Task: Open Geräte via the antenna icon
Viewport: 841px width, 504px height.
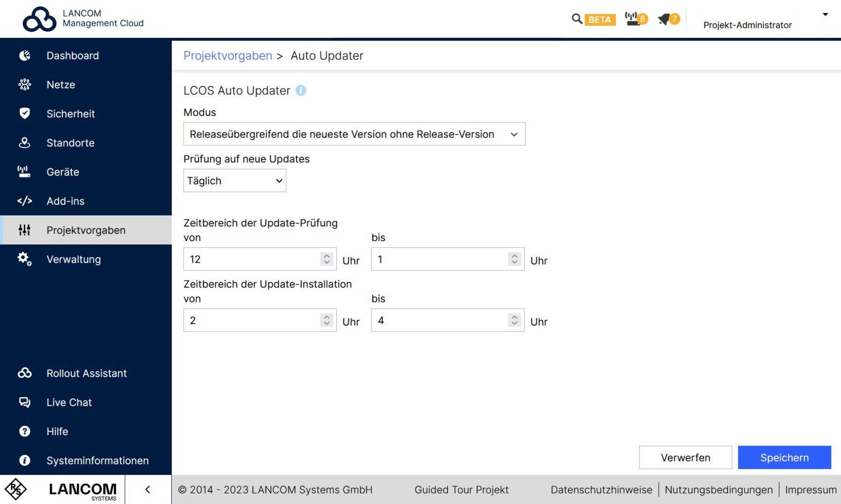Action: [24, 172]
